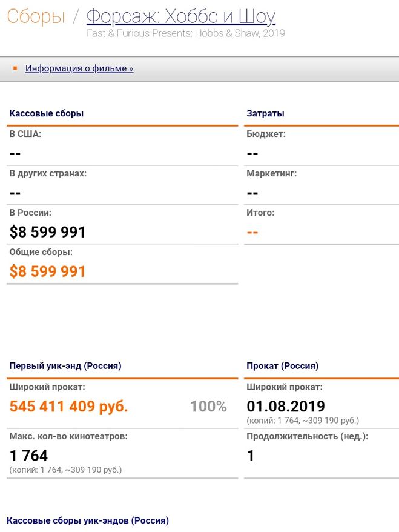Click the Прокат (Россия) header
The width and height of the screenshot is (399, 532).
coord(282,366)
